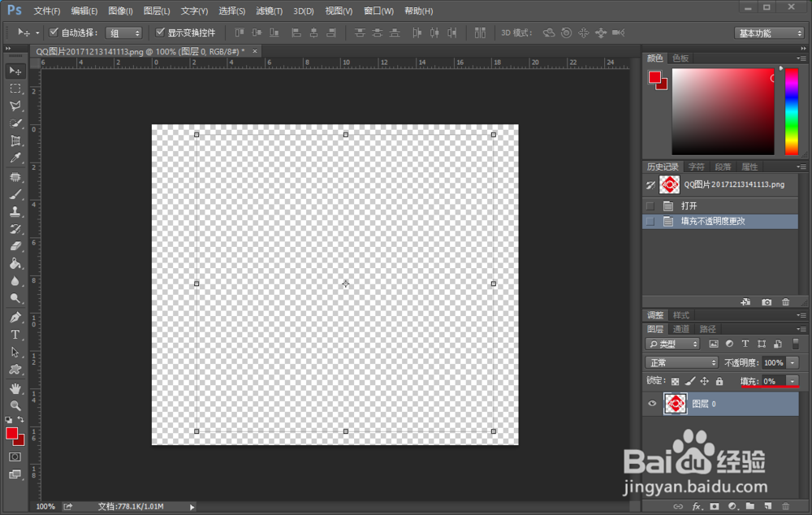
Task: Select the Pen tool
Action: click(15, 317)
